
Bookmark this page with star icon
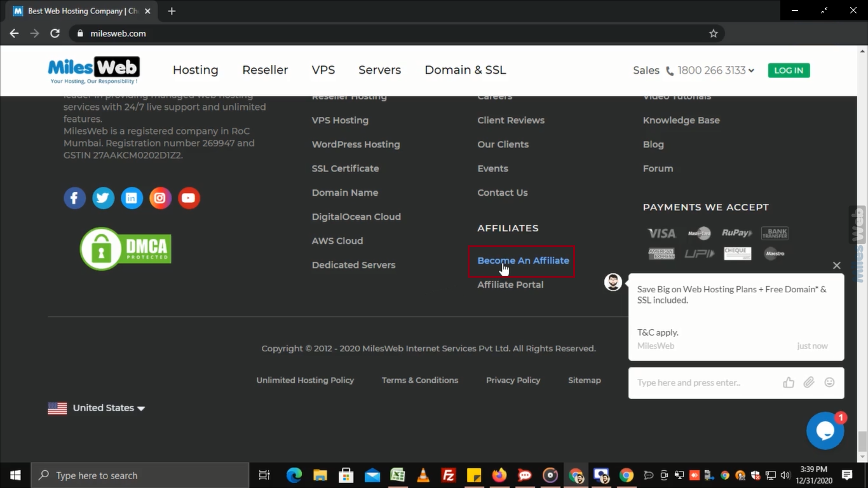714,33
